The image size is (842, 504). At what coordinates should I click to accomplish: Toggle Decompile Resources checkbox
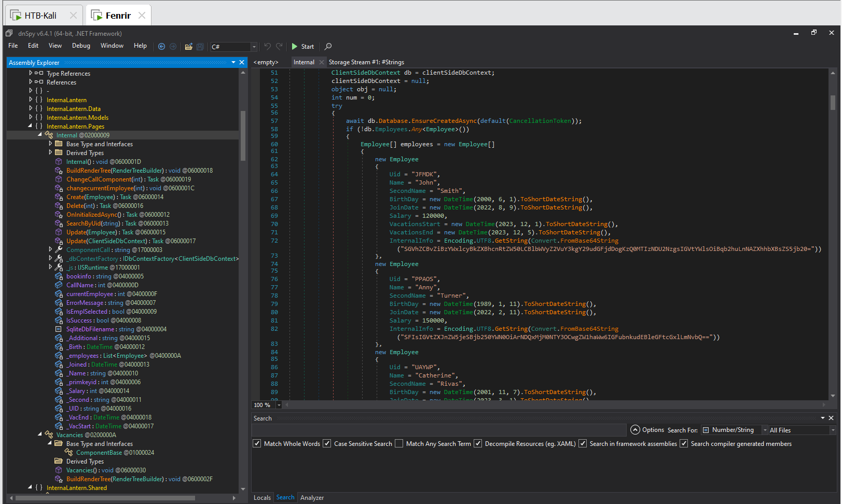click(x=478, y=444)
